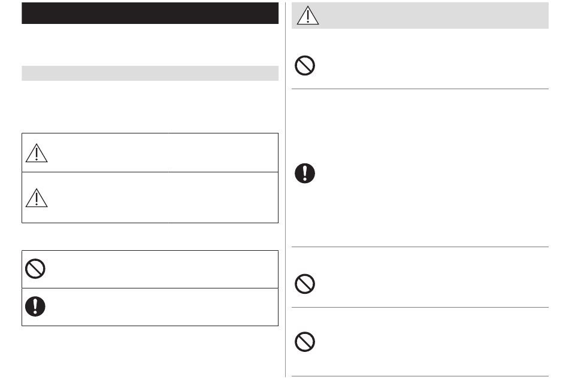Viewport: 569px width, 392px height.
Task: Click the black title bar at the page top
Action: 150,13
